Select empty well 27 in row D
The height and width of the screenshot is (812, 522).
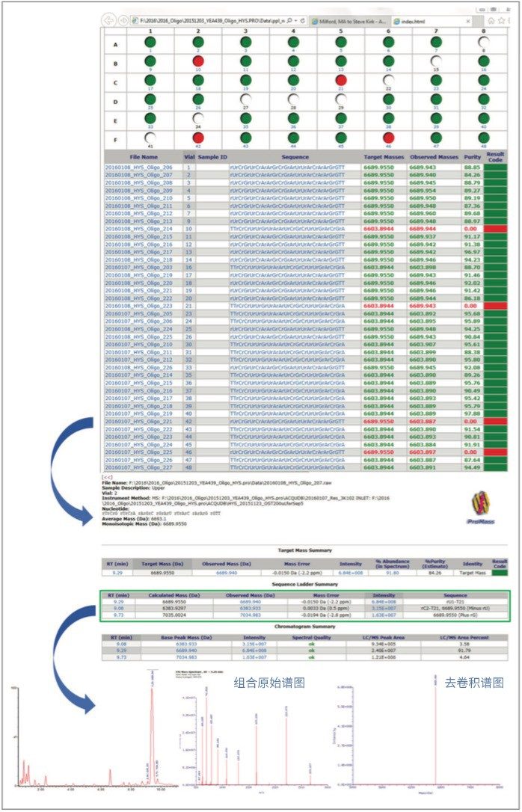pyautogui.click(x=246, y=99)
